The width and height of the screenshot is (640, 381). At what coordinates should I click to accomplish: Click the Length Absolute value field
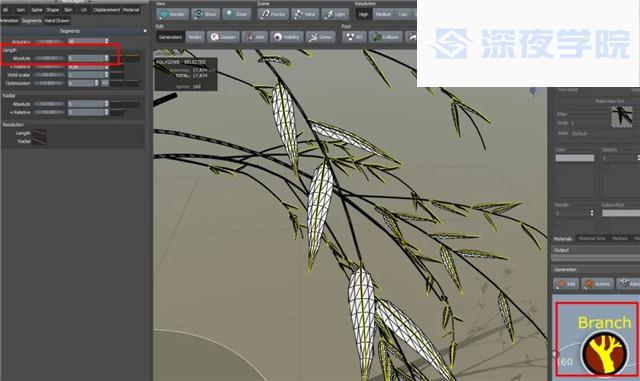coord(86,58)
